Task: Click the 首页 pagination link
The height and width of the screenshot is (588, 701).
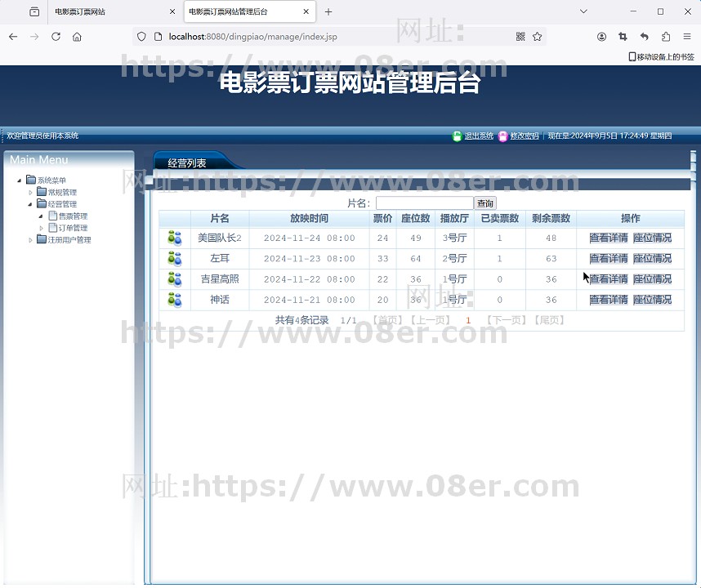Action: (387, 320)
